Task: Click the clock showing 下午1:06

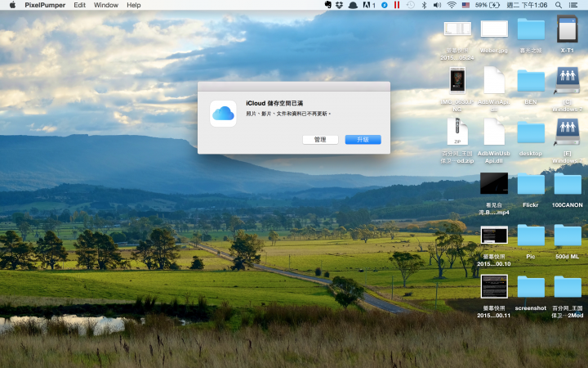Action: (527, 5)
